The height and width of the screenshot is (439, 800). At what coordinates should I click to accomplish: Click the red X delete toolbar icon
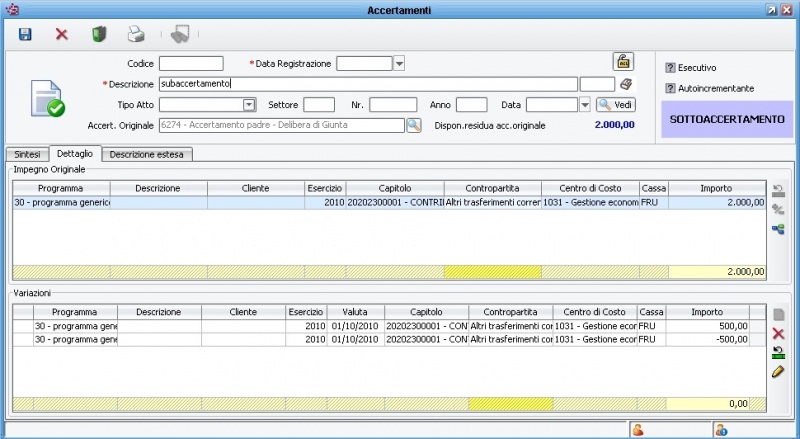(61, 34)
